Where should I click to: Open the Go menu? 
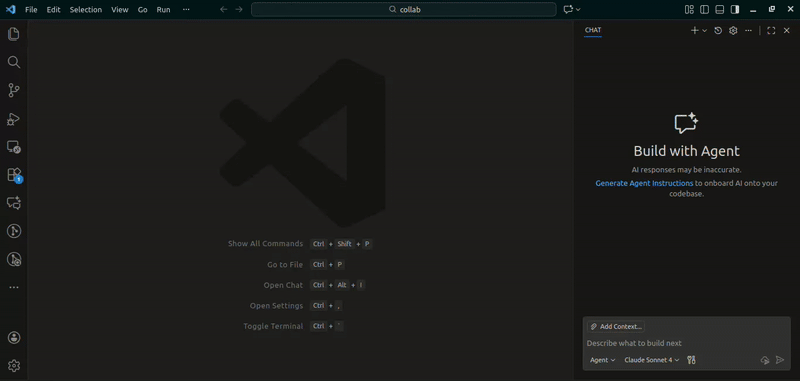pyautogui.click(x=143, y=10)
